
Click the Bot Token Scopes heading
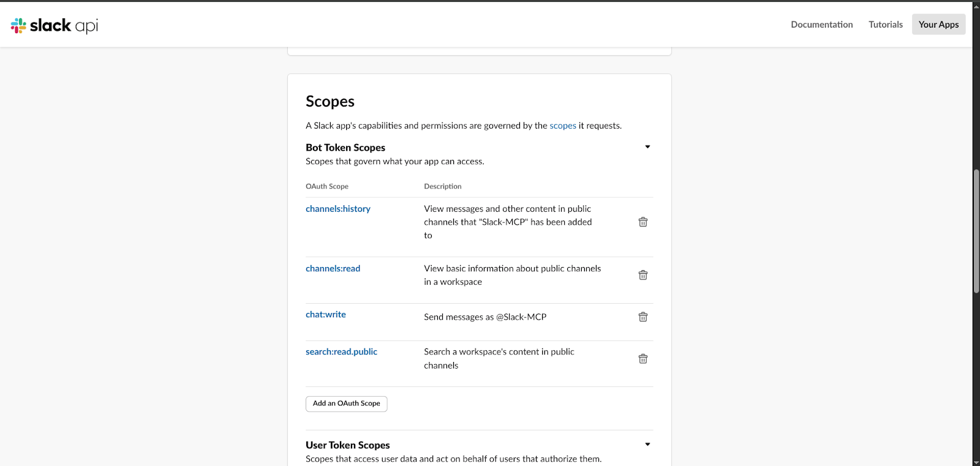pyautogui.click(x=345, y=148)
